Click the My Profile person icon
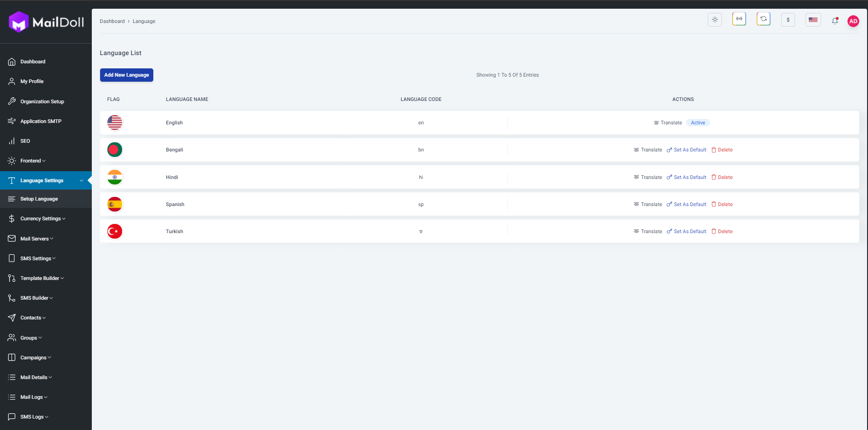Image resolution: width=868 pixels, height=430 pixels. 12,81
